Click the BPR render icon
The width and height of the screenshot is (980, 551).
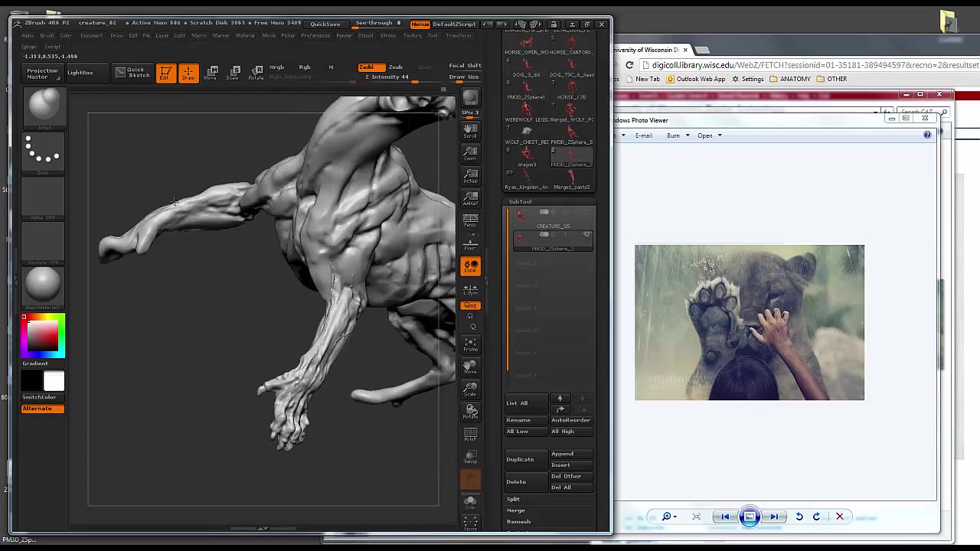pyautogui.click(x=470, y=99)
